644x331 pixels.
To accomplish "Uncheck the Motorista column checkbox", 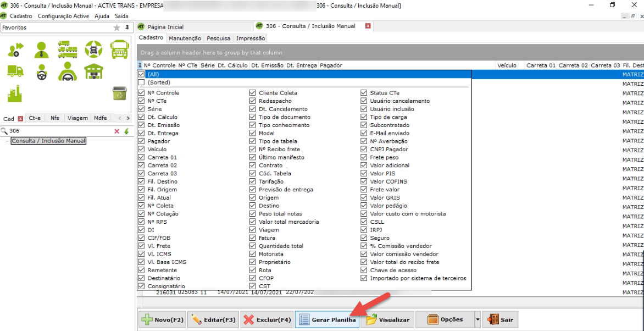I will (x=253, y=254).
